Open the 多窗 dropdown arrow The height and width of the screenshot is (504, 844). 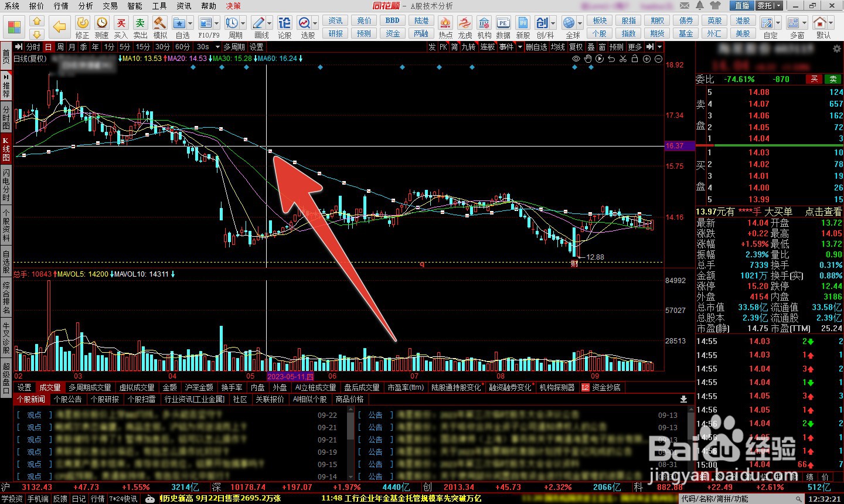tap(805, 23)
